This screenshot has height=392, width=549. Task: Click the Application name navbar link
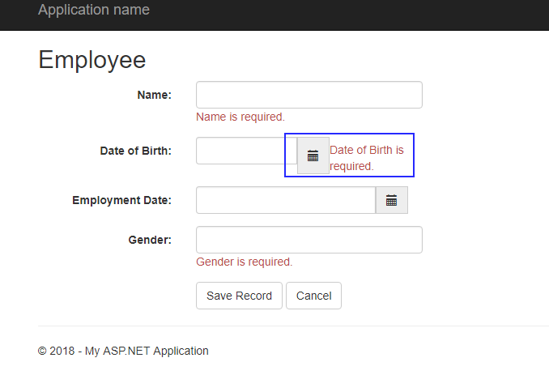pos(94,11)
